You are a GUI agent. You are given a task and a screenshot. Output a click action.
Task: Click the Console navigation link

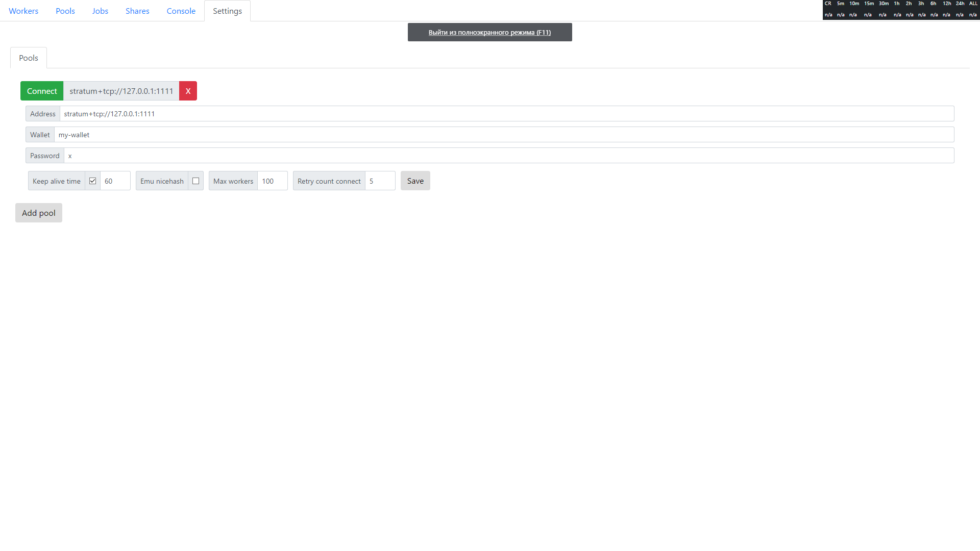pos(180,11)
